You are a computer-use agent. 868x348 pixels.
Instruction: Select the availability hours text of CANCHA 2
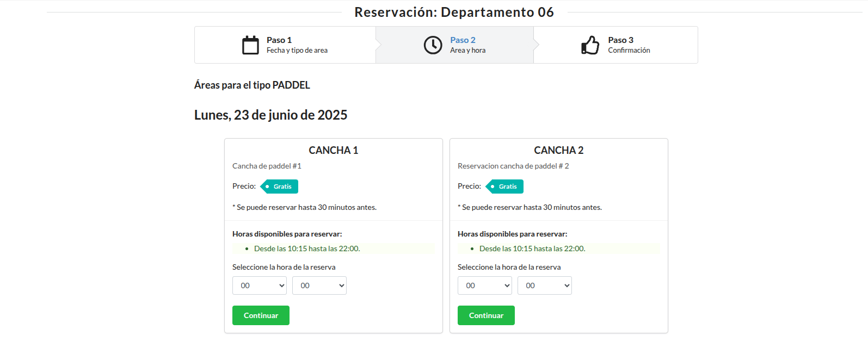pyautogui.click(x=533, y=248)
